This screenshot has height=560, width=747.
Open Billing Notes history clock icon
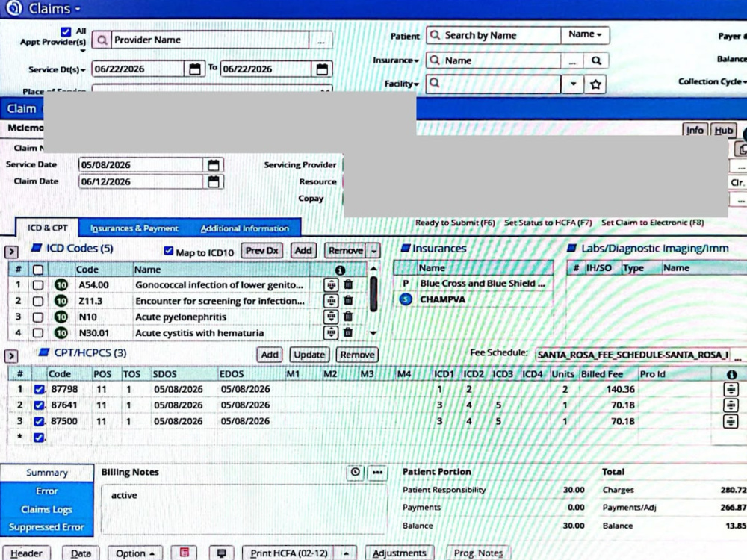(x=356, y=472)
